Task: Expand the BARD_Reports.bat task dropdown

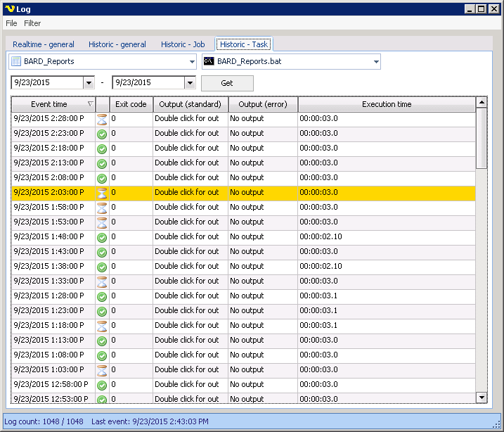Action: 376,62
